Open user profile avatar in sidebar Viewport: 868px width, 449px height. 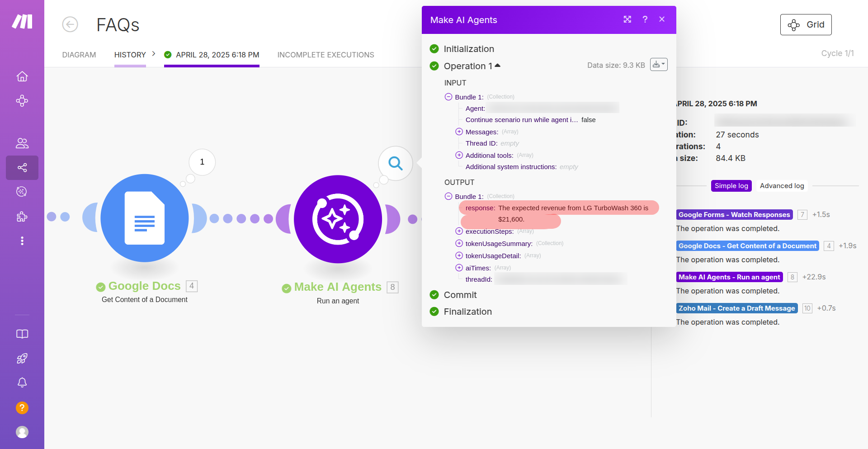click(x=22, y=432)
